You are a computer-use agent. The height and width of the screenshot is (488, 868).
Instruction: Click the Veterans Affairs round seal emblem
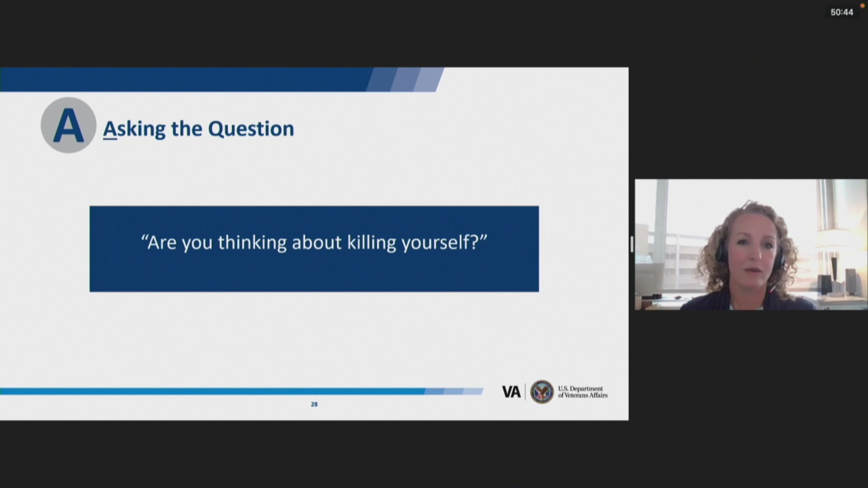(x=542, y=392)
